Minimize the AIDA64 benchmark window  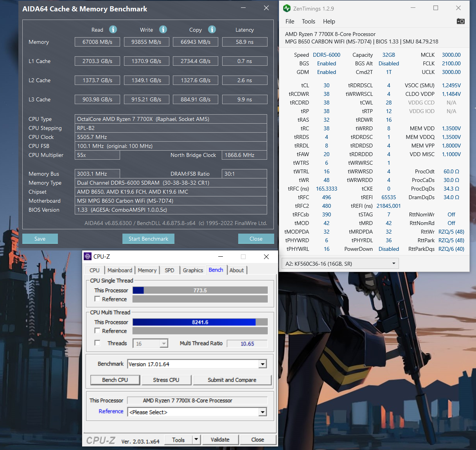(x=243, y=8)
